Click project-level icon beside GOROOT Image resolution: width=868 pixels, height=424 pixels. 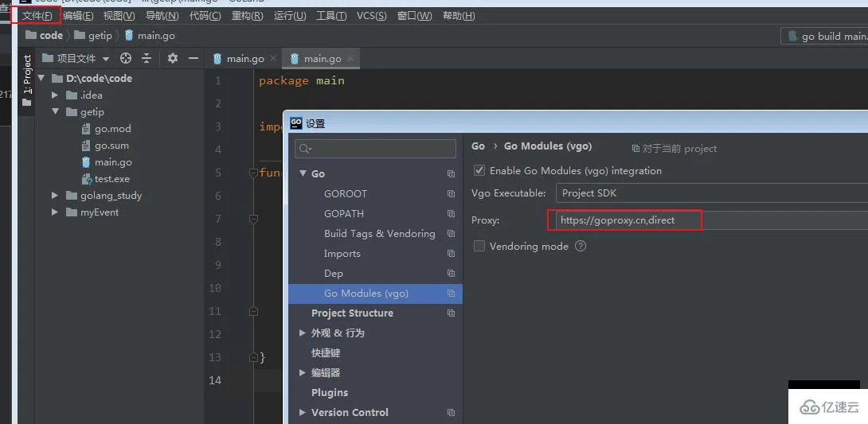coord(452,193)
